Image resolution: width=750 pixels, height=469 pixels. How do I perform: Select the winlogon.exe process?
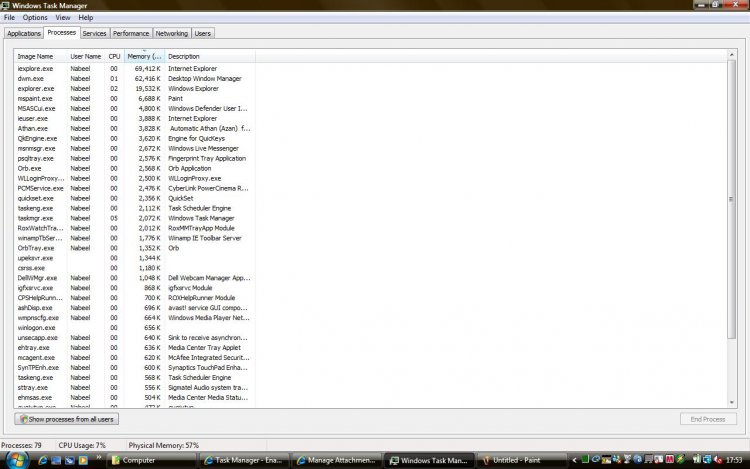(134, 328)
